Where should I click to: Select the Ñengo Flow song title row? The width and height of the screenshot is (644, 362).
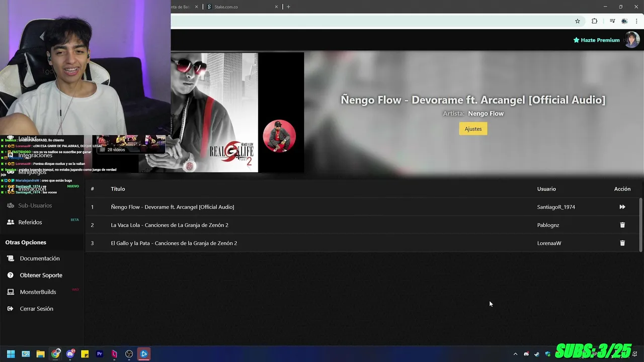click(173, 207)
